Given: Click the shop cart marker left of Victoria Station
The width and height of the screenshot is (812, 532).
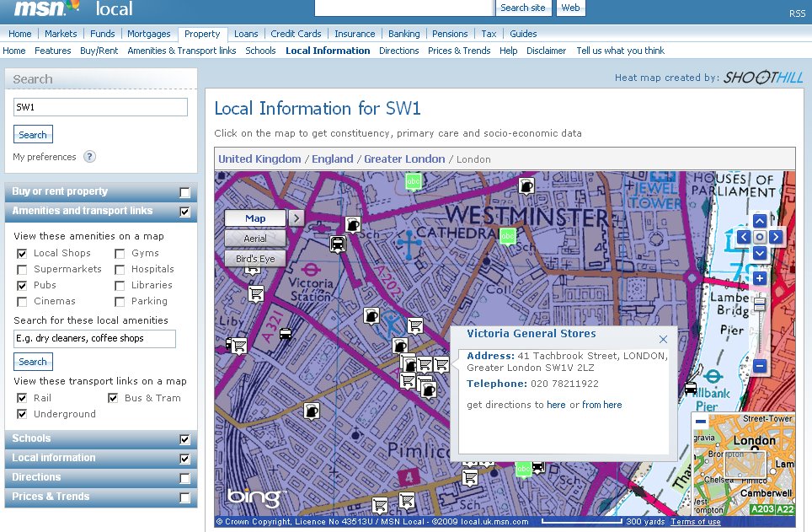Looking at the screenshot, I should coord(256,294).
